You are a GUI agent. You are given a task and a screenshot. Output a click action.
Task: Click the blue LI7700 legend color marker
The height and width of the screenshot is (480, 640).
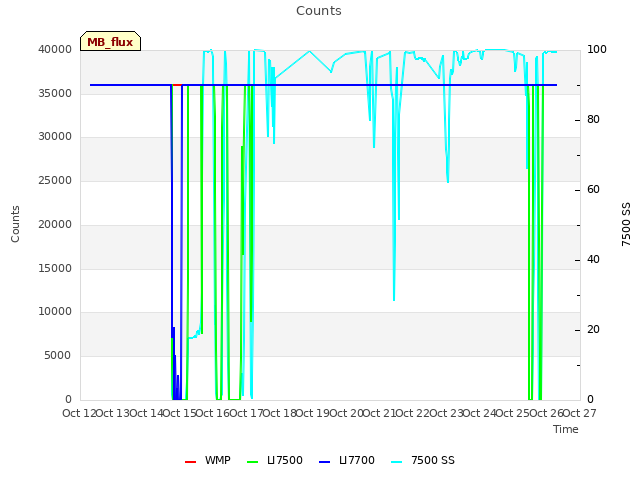(x=324, y=462)
